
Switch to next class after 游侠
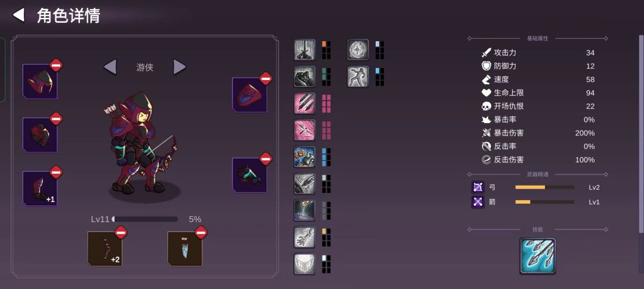(x=179, y=67)
